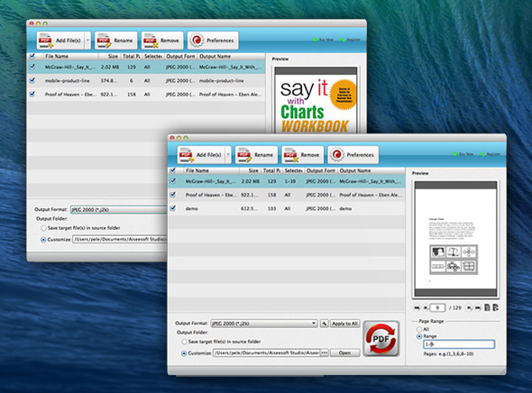Open Add File(s) dropdown arrow in front window
Viewport: 532px width, 393px height.
click(x=228, y=155)
